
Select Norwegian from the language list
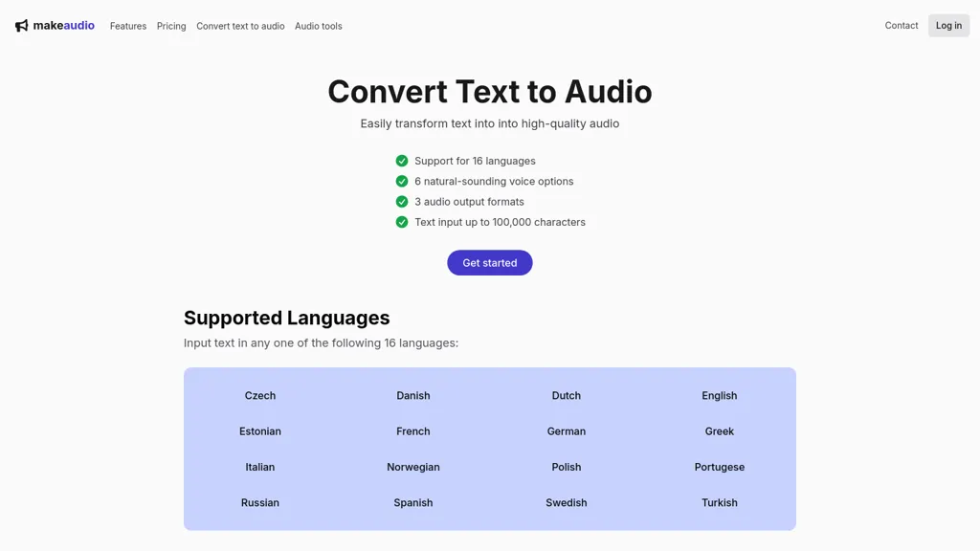point(412,467)
